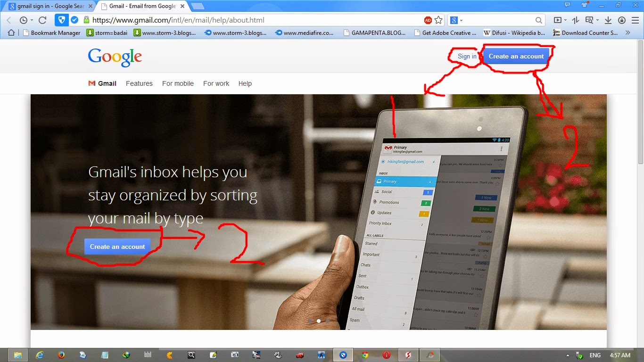The height and width of the screenshot is (362, 644).
Task: Select the third carousel slide dot
Action: (x=328, y=321)
